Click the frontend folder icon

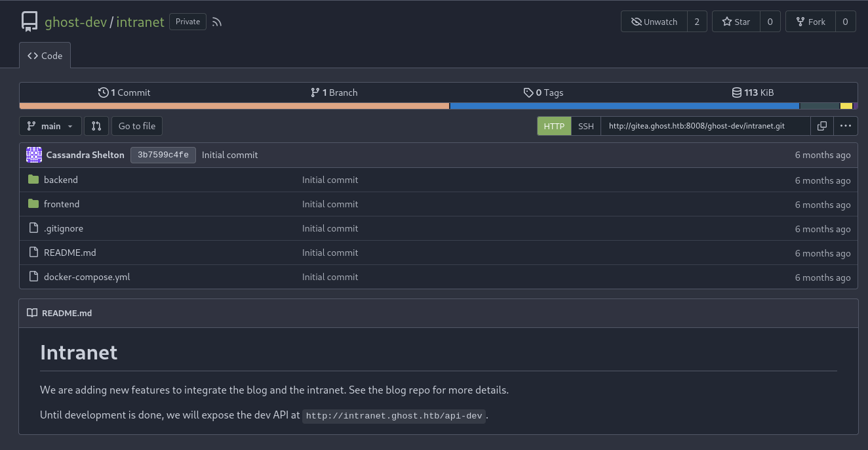point(33,204)
